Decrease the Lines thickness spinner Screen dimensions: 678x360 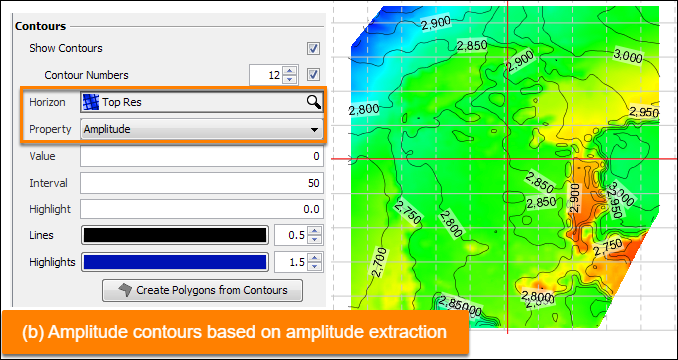coord(315,240)
